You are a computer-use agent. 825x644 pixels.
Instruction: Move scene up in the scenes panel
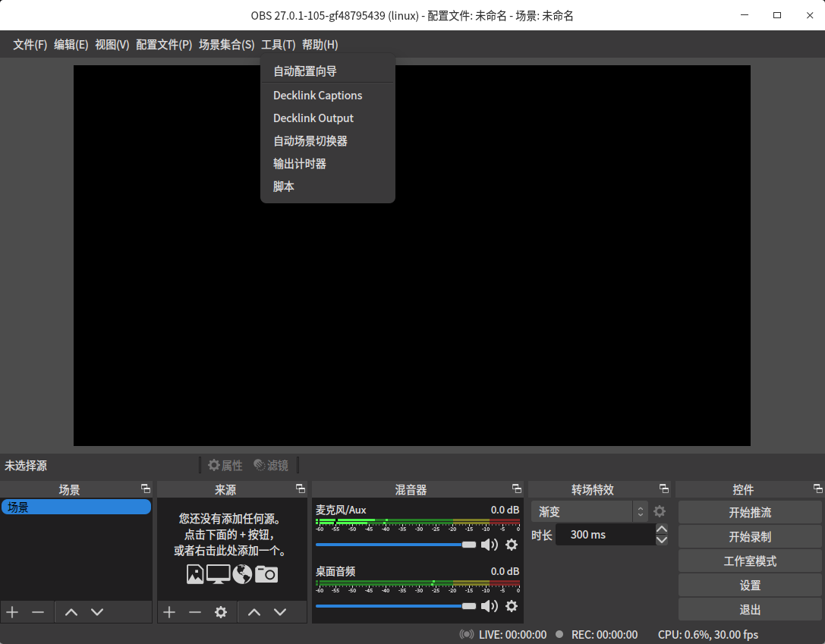71,612
